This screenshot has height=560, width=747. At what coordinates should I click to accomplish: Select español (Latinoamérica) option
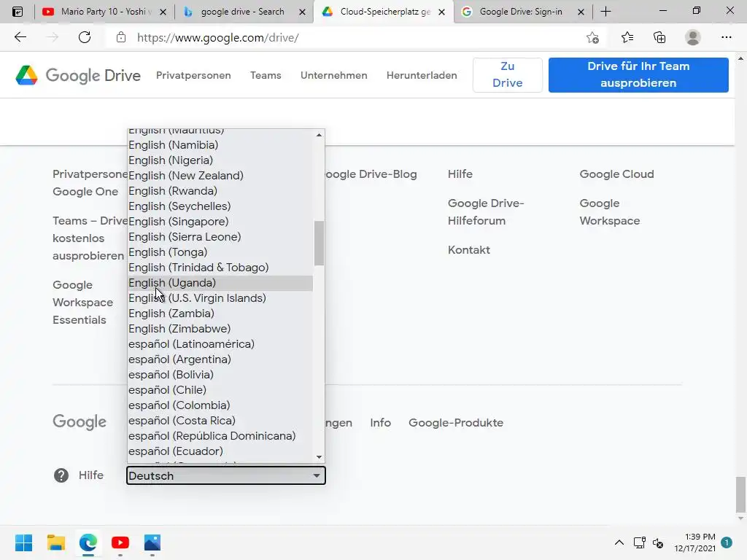220,344
